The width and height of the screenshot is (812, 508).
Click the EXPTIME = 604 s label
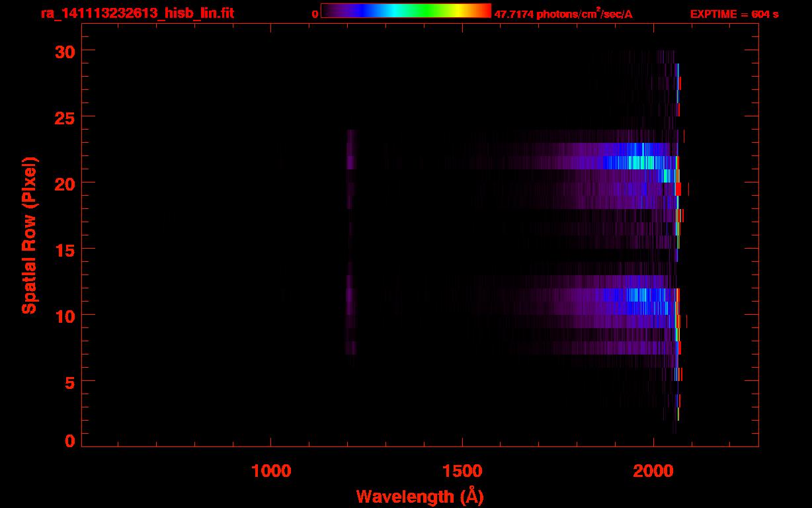[x=734, y=14]
